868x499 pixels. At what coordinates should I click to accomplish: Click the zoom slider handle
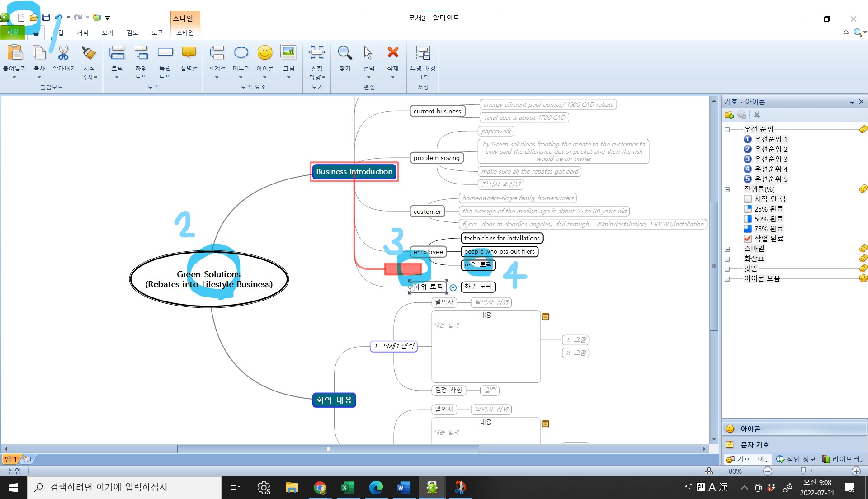(x=803, y=471)
